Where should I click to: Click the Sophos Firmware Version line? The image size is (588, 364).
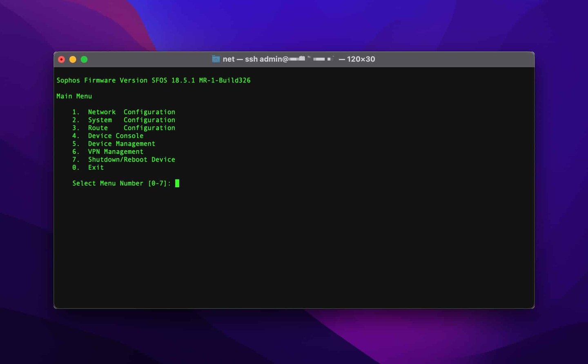tap(154, 80)
